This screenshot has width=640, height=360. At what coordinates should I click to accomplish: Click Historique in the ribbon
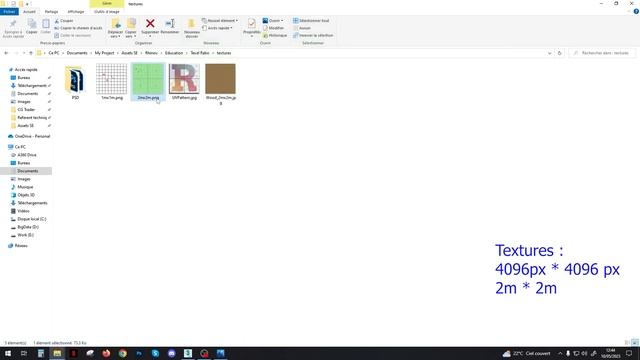[275, 36]
